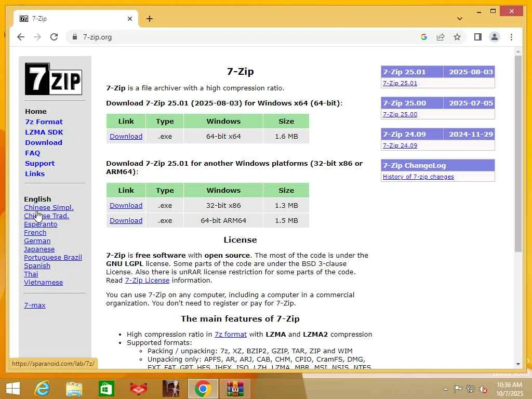Open the Links sidebar item

(x=35, y=174)
